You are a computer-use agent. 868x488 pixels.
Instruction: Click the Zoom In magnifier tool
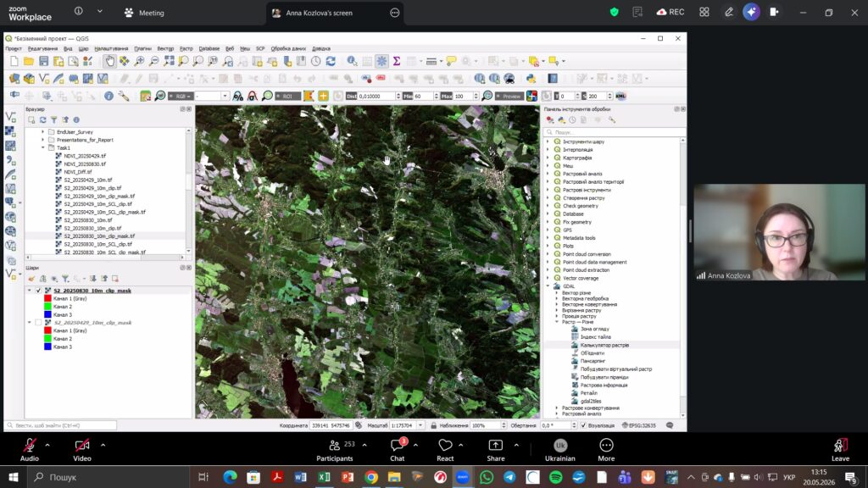click(139, 61)
